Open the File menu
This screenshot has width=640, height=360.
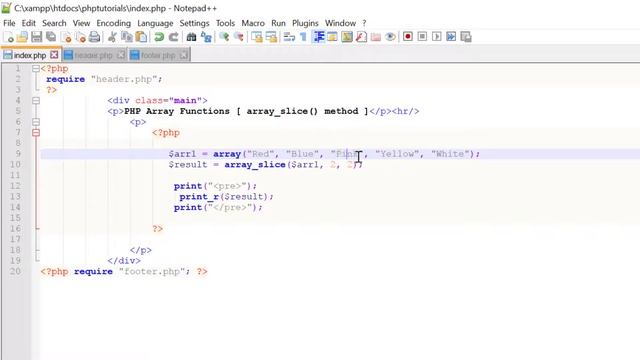[x=9, y=23]
